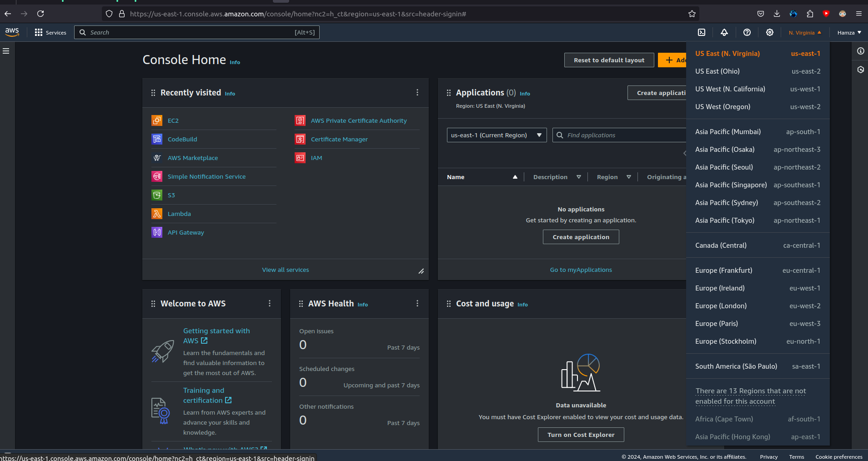Open the help question mark icon
Viewport: 868px width, 461px height.
click(747, 32)
